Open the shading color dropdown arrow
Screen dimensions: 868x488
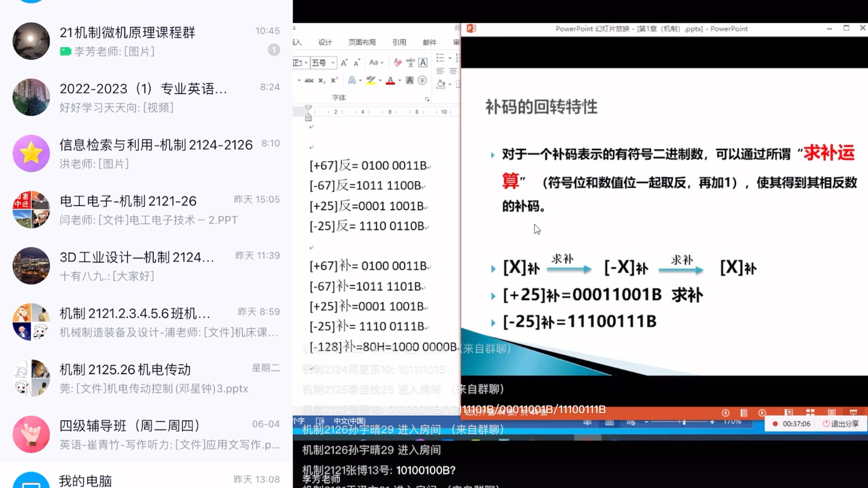pos(450,84)
